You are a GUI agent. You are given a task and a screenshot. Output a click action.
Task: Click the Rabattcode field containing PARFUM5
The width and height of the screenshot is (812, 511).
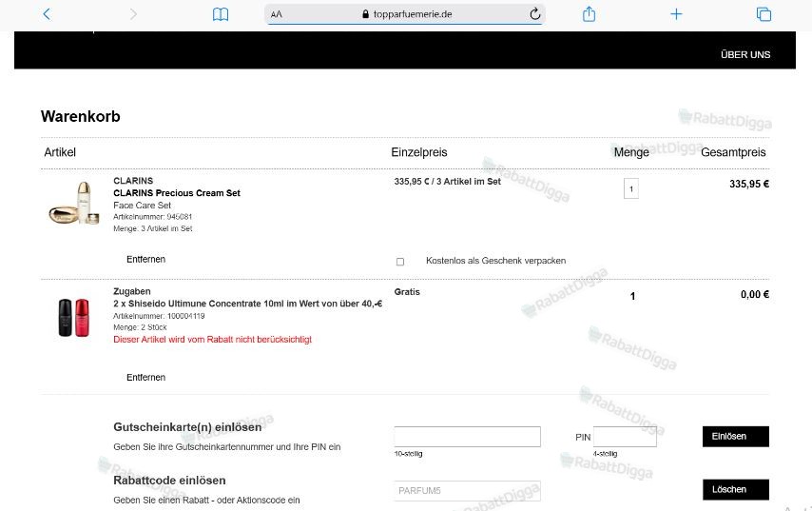tap(467, 491)
